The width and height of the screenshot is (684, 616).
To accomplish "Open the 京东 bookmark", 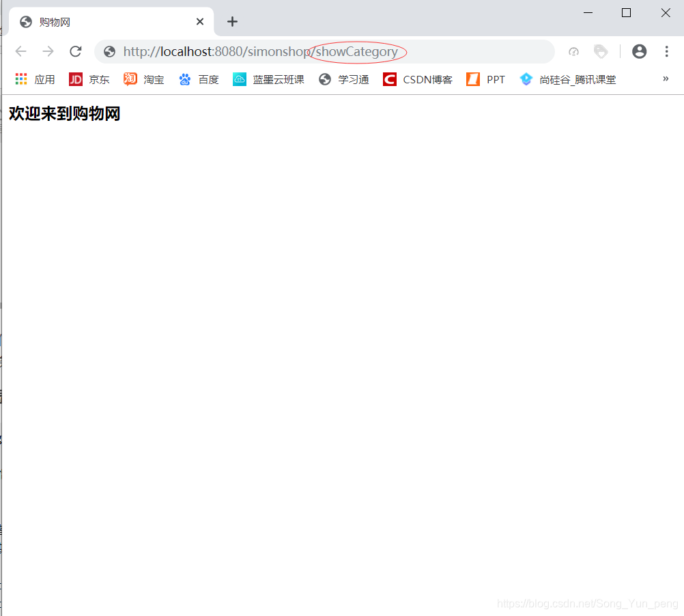I will click(89, 79).
